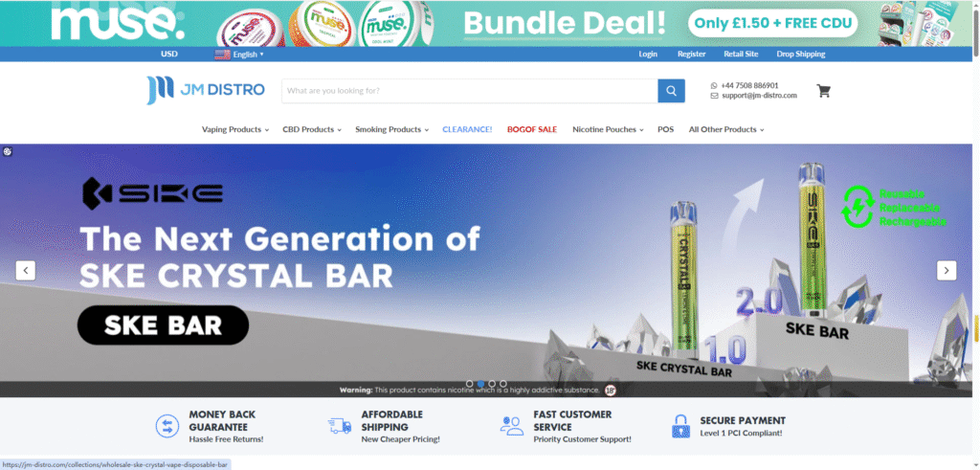Select the third carousel dot
This screenshot has height=470, width=980.
[x=492, y=384]
